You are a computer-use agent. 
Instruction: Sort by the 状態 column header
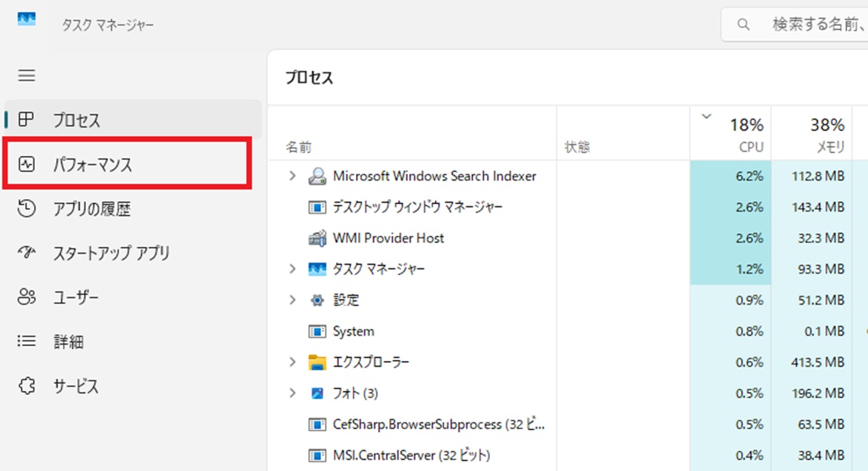point(623,133)
